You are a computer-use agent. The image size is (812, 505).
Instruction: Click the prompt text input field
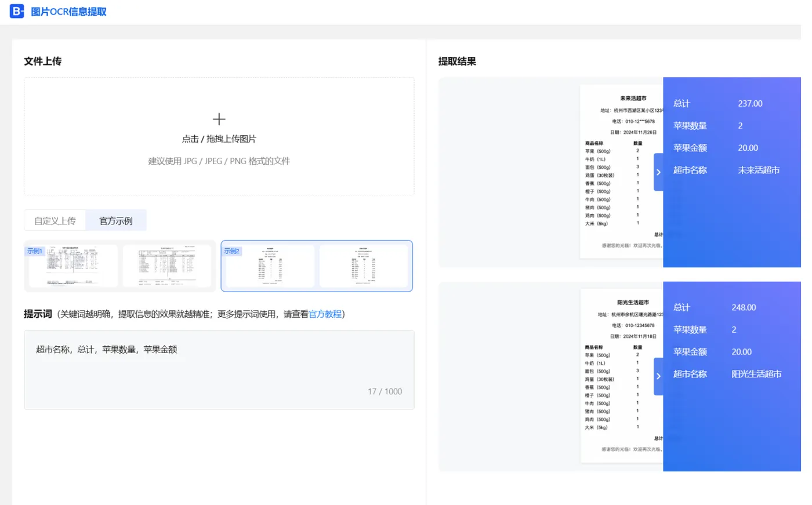click(x=219, y=370)
